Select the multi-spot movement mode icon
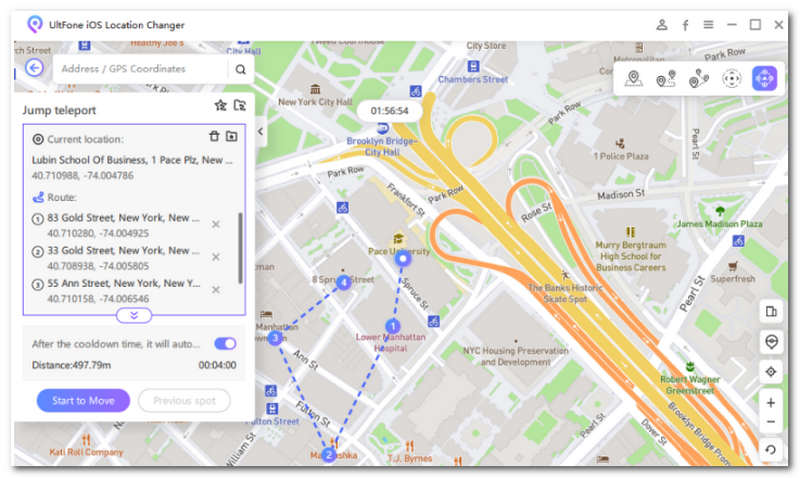 [698, 79]
